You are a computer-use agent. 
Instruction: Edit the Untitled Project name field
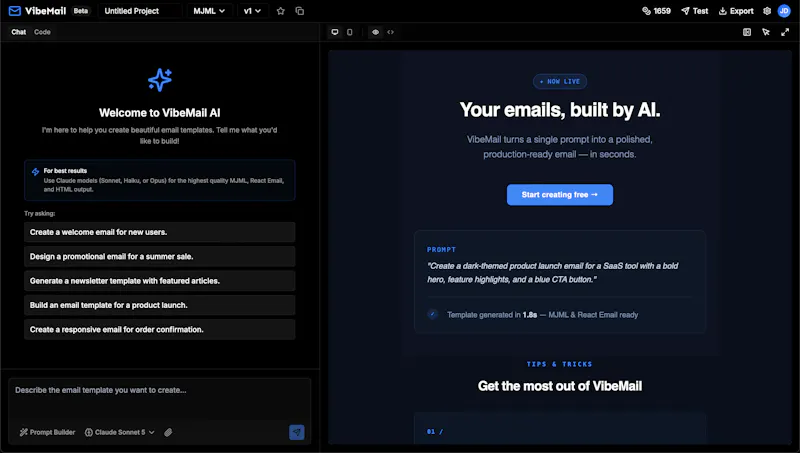coord(140,11)
